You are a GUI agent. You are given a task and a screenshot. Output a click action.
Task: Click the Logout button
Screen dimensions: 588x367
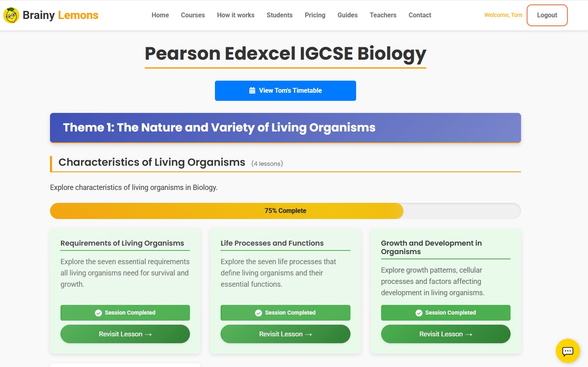pos(547,15)
